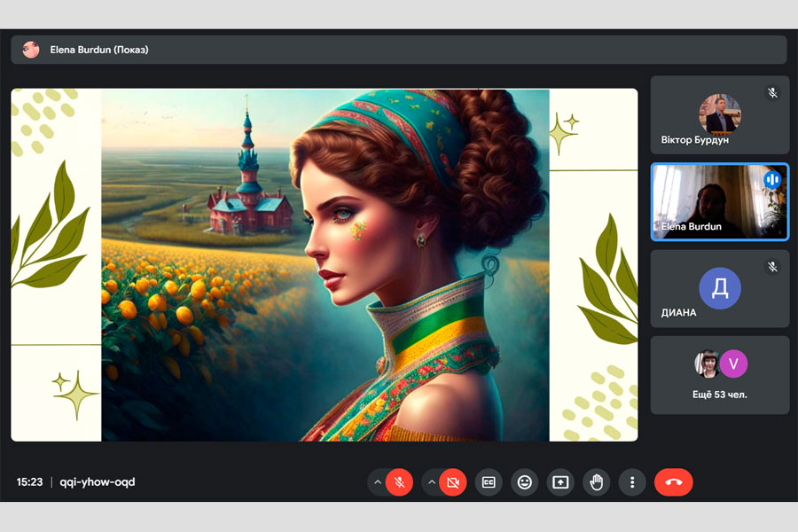798x532 pixels.
Task: Select ДИАНА participant tile
Action: [720, 289]
